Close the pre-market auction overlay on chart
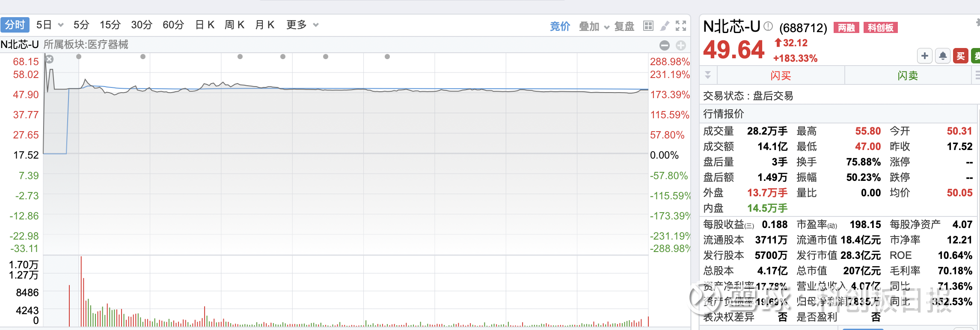This screenshot has width=980, height=330. point(50,59)
